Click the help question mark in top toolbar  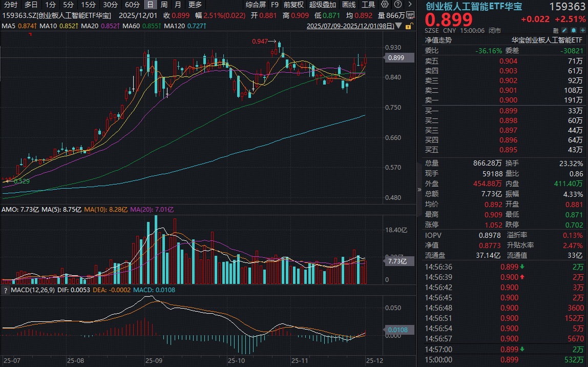397,5
